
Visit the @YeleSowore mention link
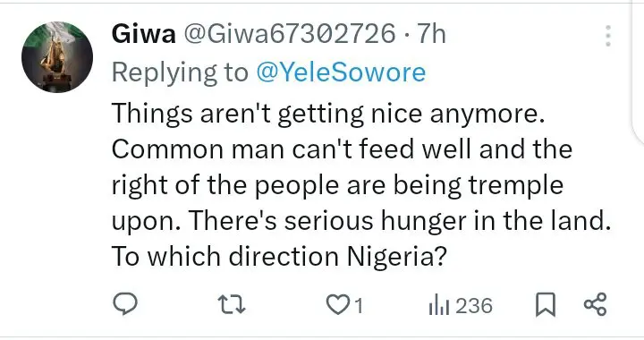pyautogui.click(x=341, y=72)
